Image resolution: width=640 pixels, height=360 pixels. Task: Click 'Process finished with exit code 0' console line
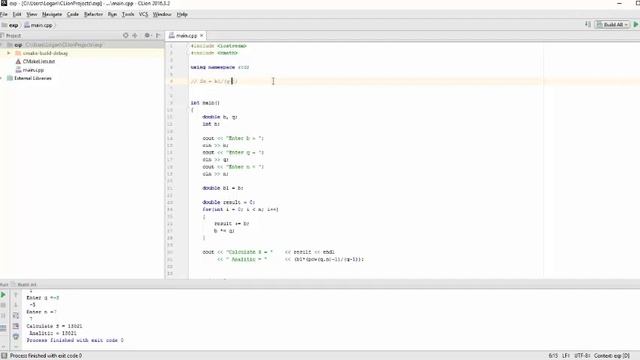75,340
